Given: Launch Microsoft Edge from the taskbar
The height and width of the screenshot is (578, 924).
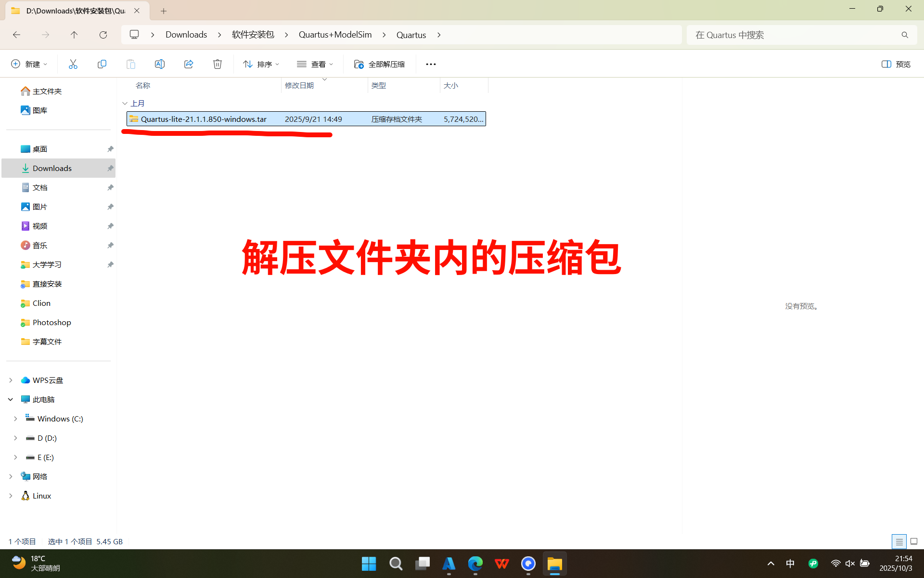Looking at the screenshot, I should (475, 564).
